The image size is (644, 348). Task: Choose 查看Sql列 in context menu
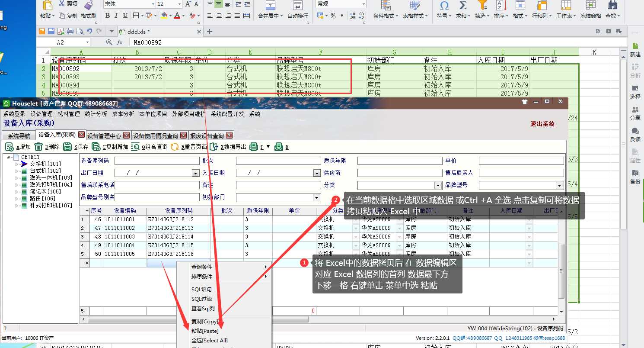coord(203,309)
